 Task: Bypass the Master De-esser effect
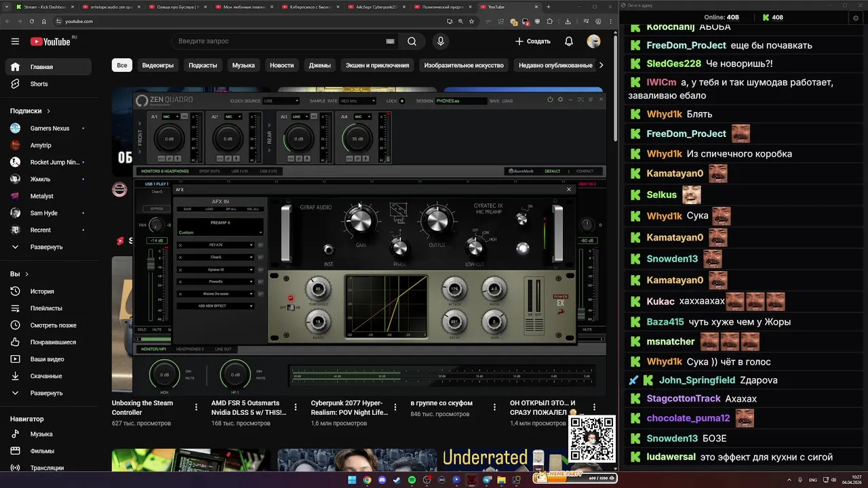(260, 294)
